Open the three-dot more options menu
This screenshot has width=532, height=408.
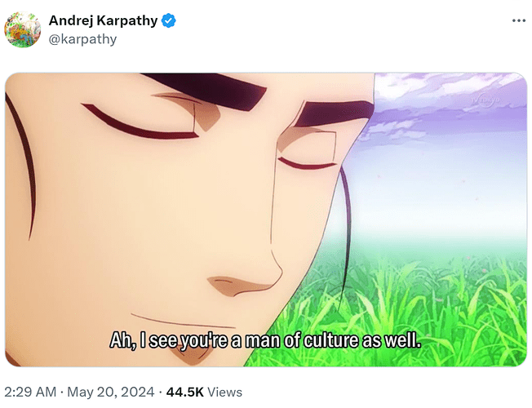coord(519,20)
